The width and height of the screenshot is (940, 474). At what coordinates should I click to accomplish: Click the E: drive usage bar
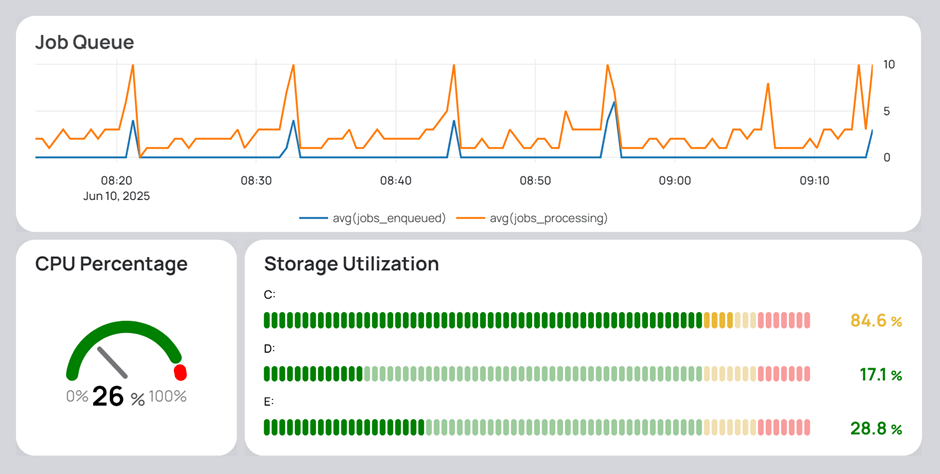click(537, 427)
